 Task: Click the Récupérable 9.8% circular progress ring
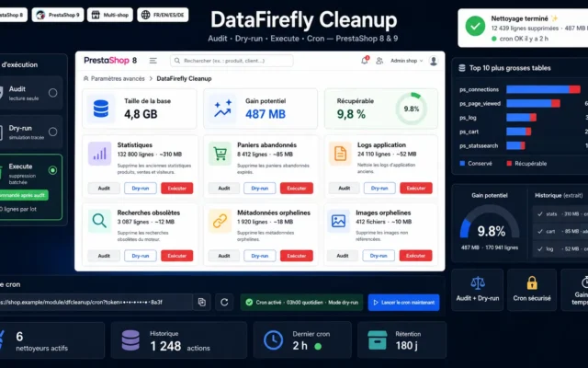(x=412, y=109)
